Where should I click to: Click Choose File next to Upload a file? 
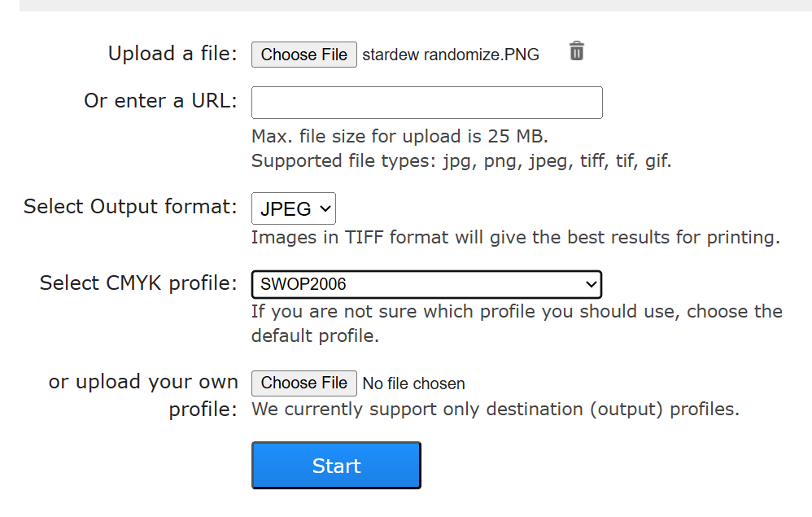303,55
